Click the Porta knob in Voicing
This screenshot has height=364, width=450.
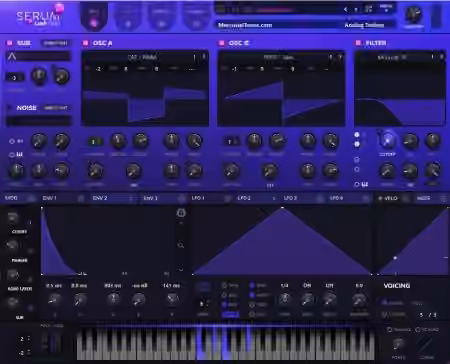398,344
